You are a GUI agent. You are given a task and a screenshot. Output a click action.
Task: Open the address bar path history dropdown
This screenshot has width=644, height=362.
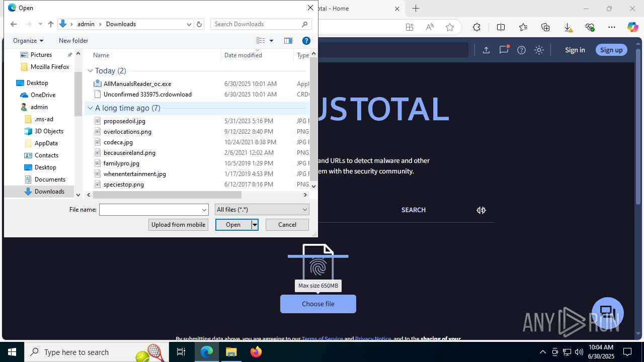point(189,24)
